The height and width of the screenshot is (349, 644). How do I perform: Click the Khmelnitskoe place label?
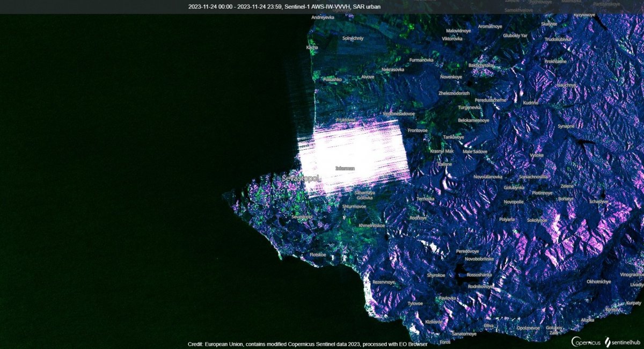tap(372, 226)
